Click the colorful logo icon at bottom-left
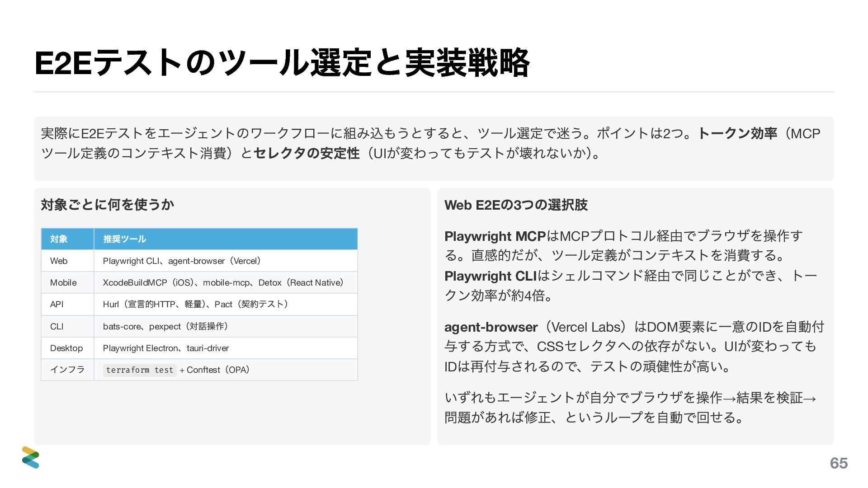 click(x=31, y=457)
